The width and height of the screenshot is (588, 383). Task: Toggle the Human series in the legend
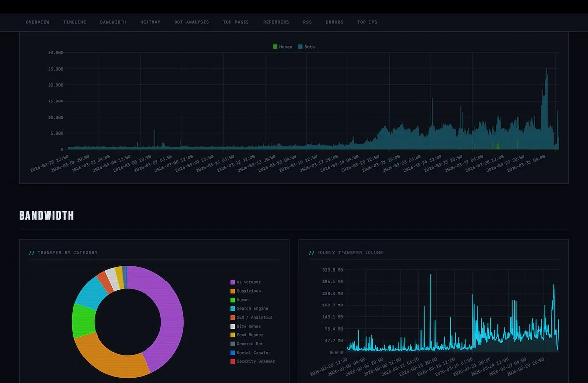pos(282,47)
